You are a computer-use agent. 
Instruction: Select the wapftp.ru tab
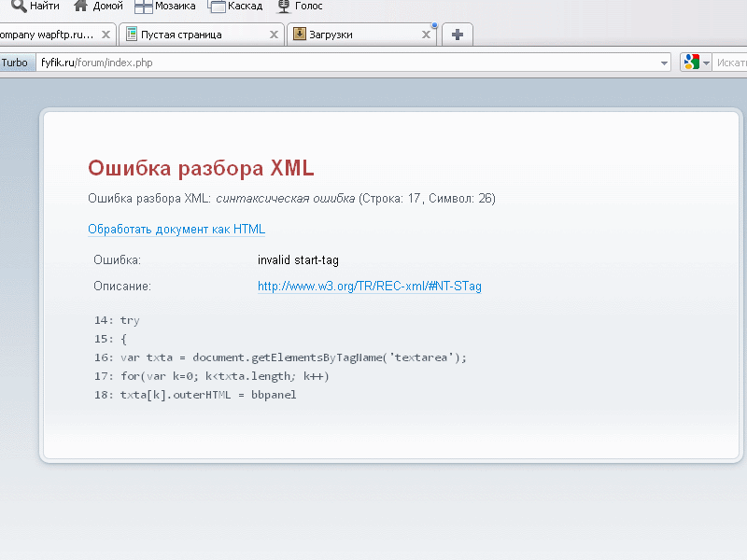(x=47, y=35)
